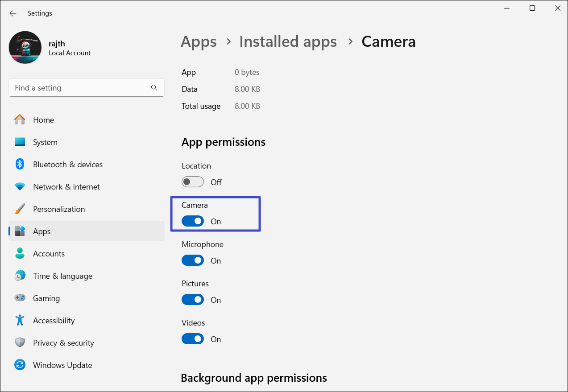Click inside the Find a setting search box
The height and width of the screenshot is (392, 568).
tap(80, 87)
